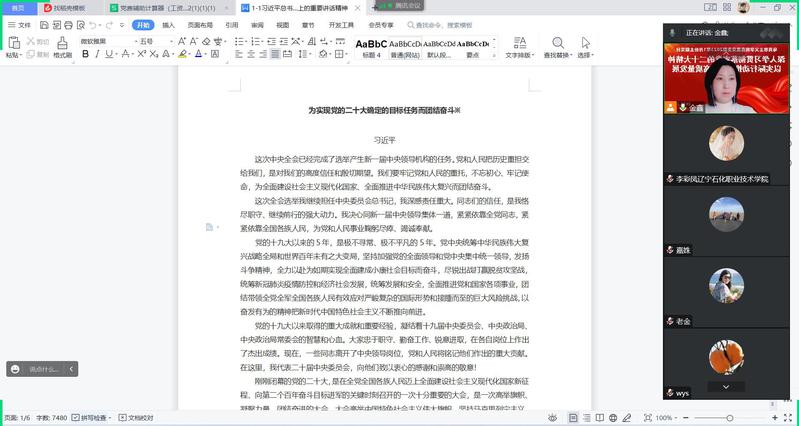
Task: Click the Print icon in quick toolbar
Action: pyautogui.click(x=68, y=25)
